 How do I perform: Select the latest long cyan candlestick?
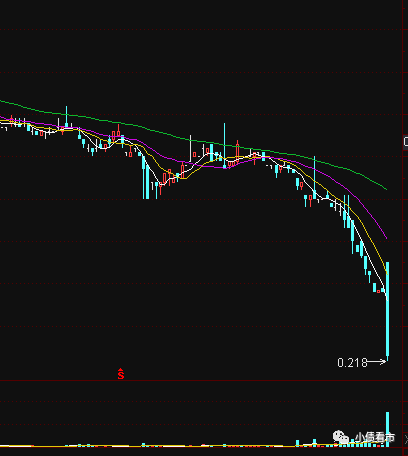point(387,311)
